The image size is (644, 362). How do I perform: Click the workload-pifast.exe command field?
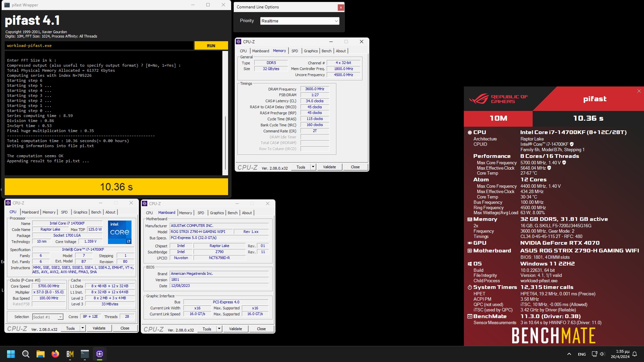(99, 46)
